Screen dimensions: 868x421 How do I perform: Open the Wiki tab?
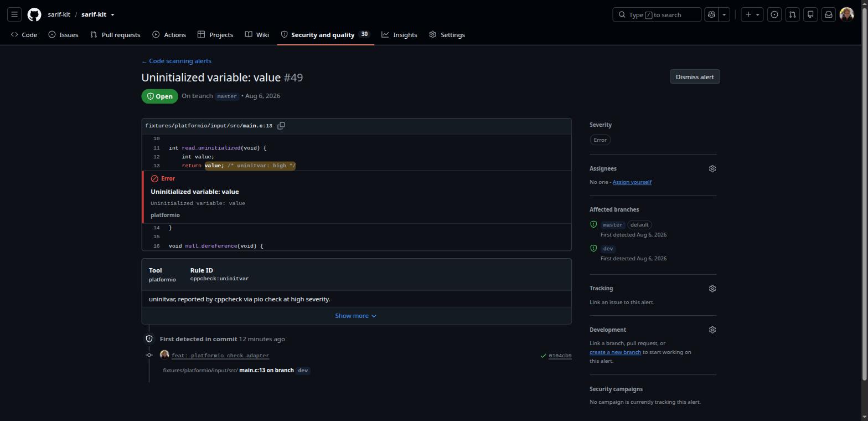pos(257,35)
